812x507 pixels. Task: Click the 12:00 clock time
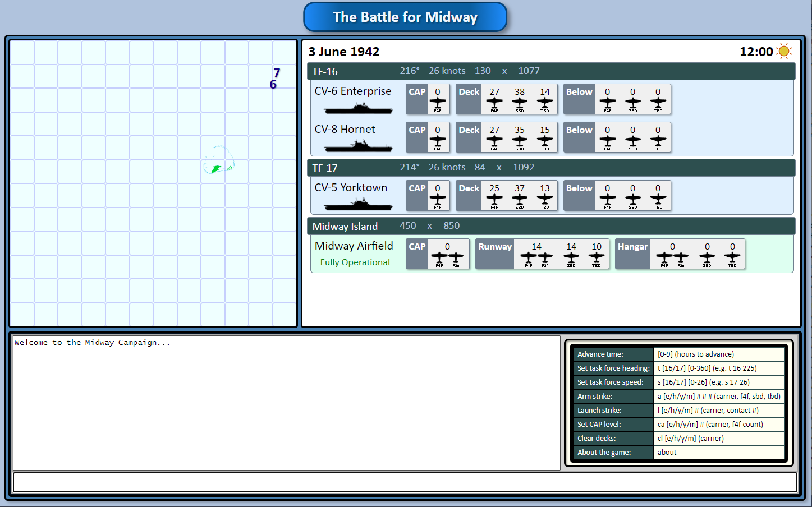point(756,52)
